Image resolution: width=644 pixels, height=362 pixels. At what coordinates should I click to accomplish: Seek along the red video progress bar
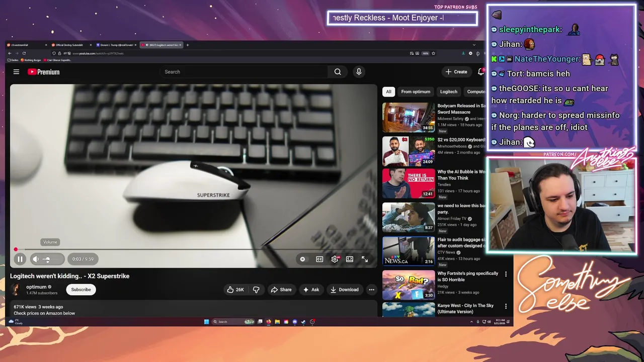tap(194, 249)
